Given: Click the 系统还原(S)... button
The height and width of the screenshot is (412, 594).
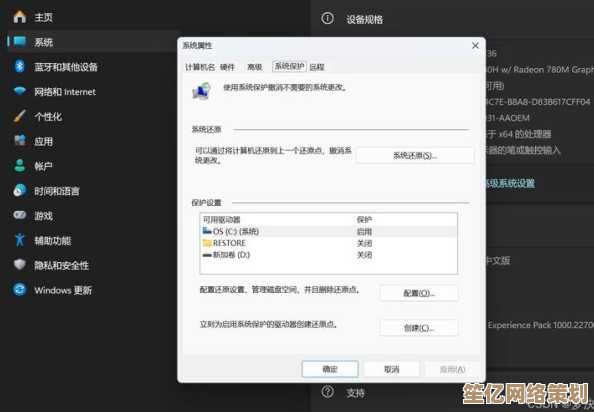Looking at the screenshot, I should pyautogui.click(x=415, y=156).
